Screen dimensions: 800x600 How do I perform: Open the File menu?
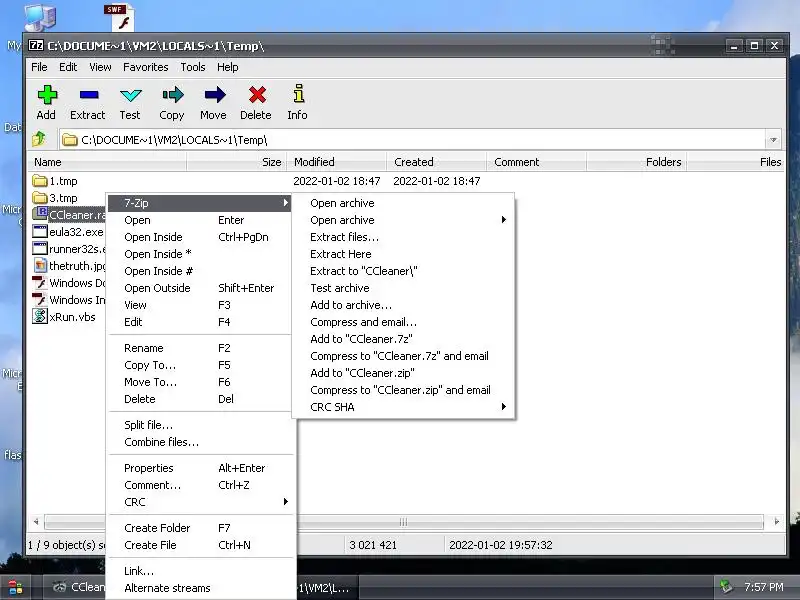pos(39,67)
